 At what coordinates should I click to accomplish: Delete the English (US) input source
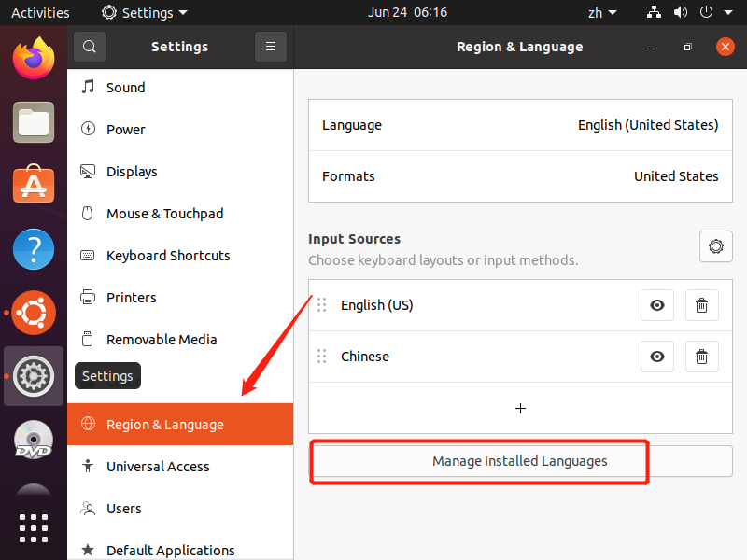click(702, 305)
